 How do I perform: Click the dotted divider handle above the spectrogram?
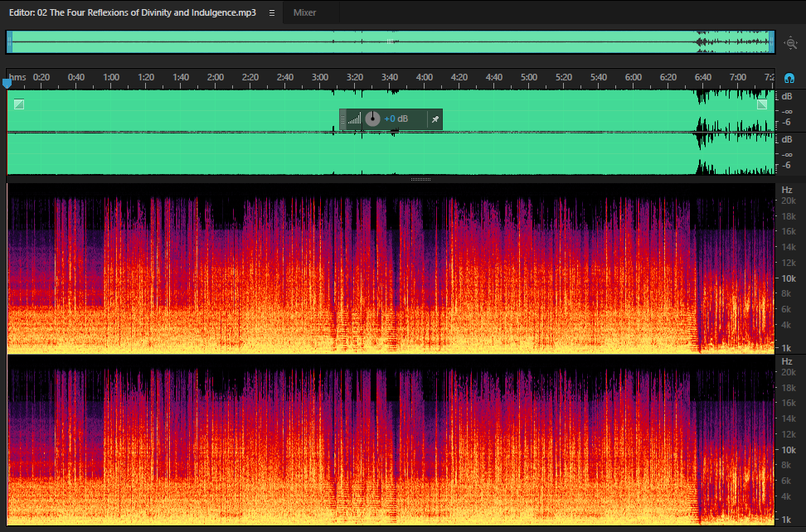coord(420,179)
